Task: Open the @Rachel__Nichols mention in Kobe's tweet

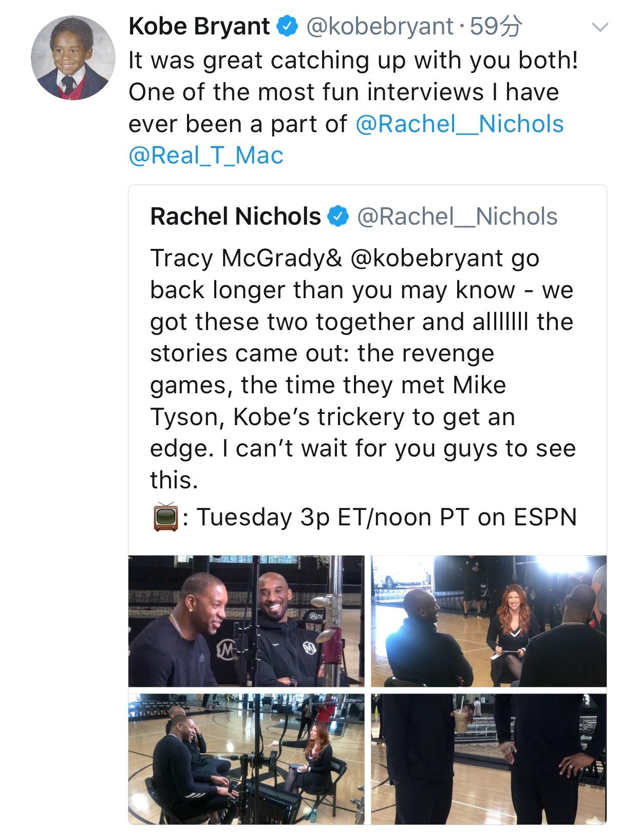Action: click(x=459, y=124)
